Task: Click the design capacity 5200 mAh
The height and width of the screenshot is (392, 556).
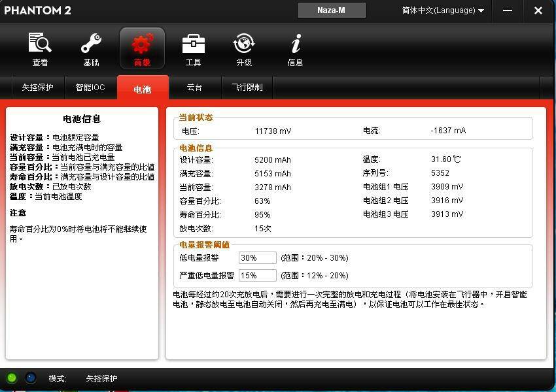Action: (273, 159)
